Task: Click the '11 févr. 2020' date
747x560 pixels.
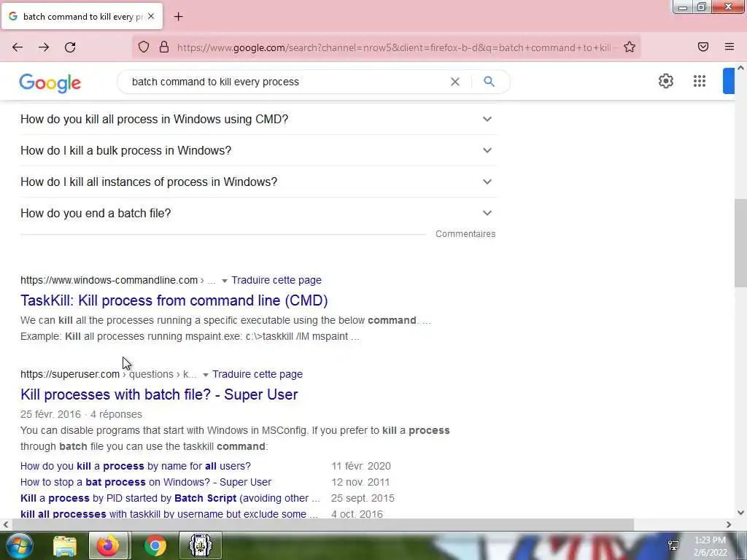Action: pyautogui.click(x=360, y=466)
